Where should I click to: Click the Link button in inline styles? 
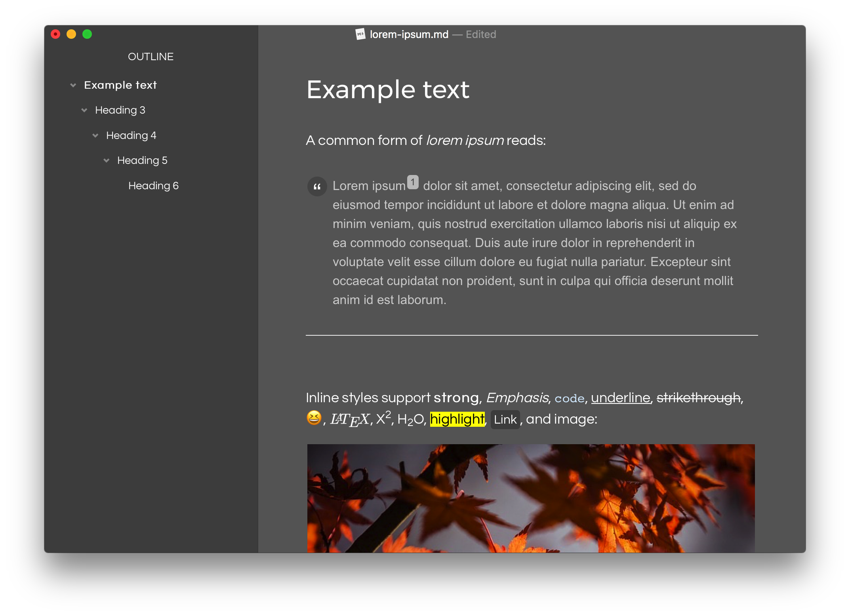[x=505, y=420]
